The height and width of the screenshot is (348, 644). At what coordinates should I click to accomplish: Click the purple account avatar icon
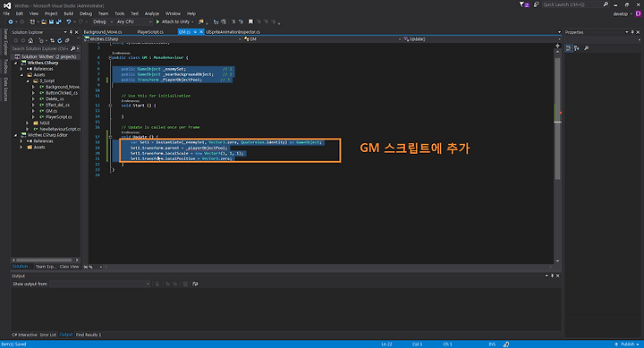pyautogui.click(x=639, y=14)
